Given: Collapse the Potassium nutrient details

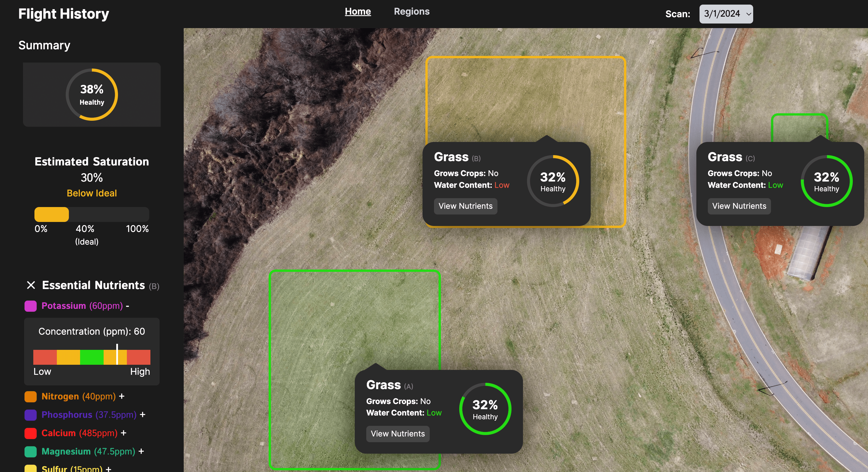Looking at the screenshot, I should [x=128, y=306].
